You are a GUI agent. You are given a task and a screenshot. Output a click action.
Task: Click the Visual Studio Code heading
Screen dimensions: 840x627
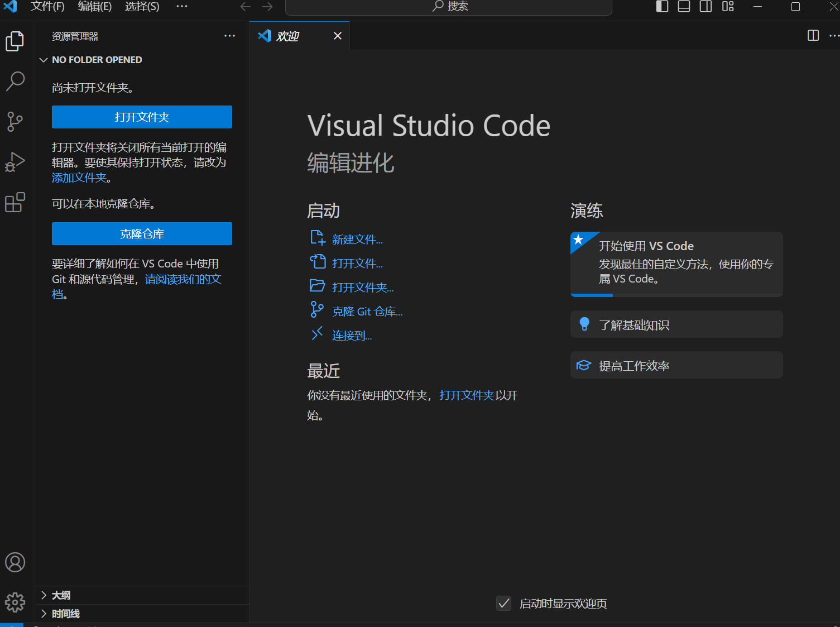[429, 126]
